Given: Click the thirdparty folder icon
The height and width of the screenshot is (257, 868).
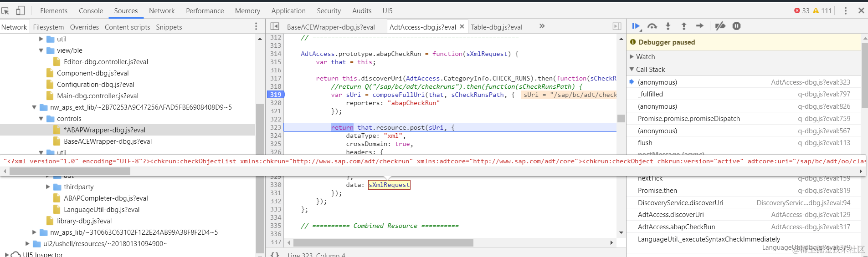Looking at the screenshot, I should (57, 187).
